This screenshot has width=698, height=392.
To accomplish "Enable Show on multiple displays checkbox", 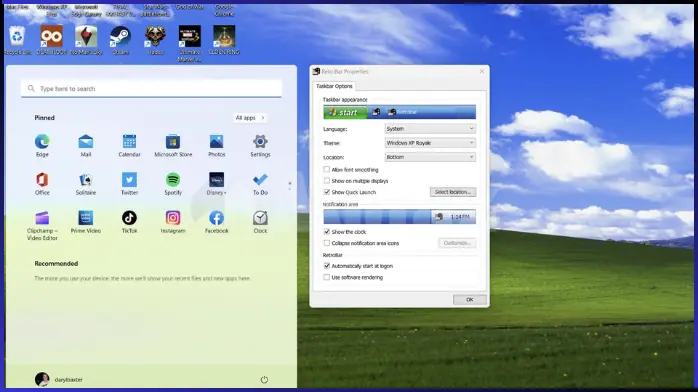I will pos(327,181).
